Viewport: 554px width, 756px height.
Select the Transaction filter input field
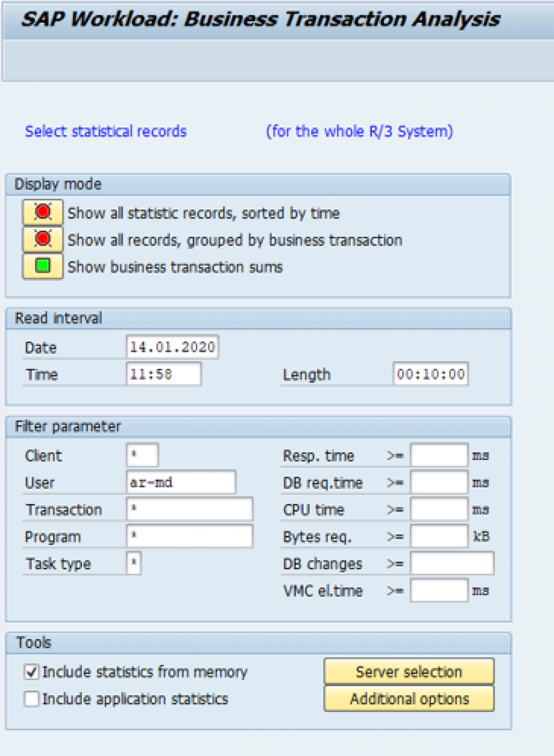(189, 509)
